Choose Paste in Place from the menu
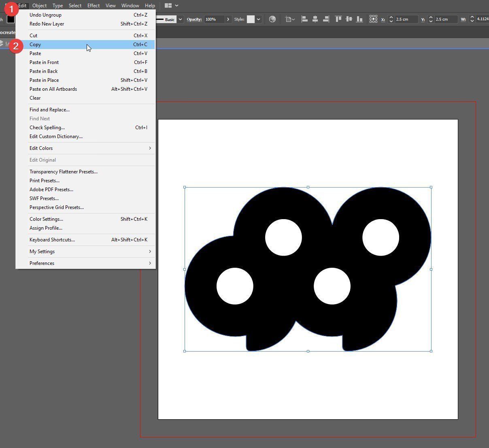489x448 pixels. coord(44,80)
